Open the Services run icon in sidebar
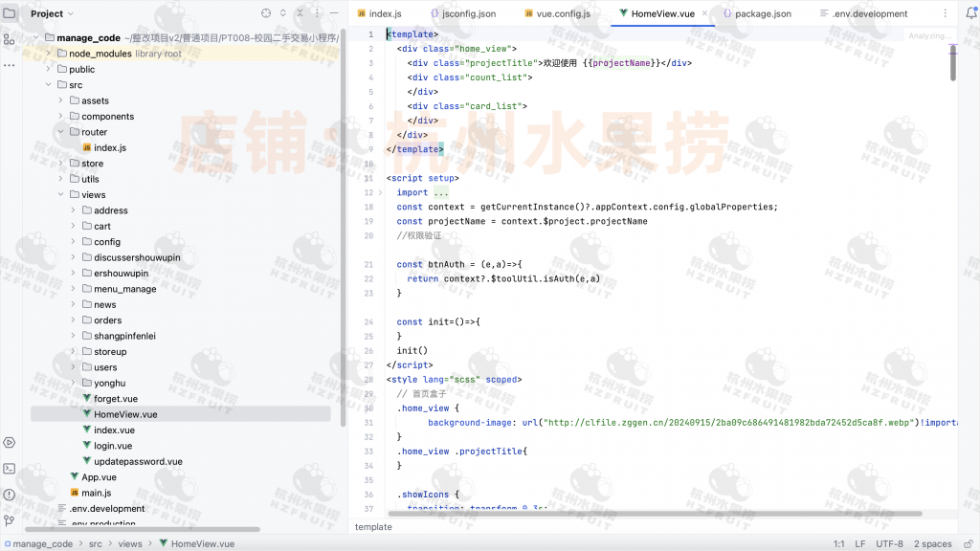980x551 pixels. click(10, 442)
